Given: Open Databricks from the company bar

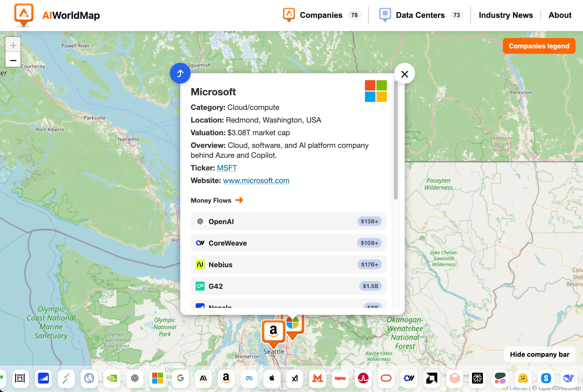Looking at the screenshot, I should [x=455, y=378].
